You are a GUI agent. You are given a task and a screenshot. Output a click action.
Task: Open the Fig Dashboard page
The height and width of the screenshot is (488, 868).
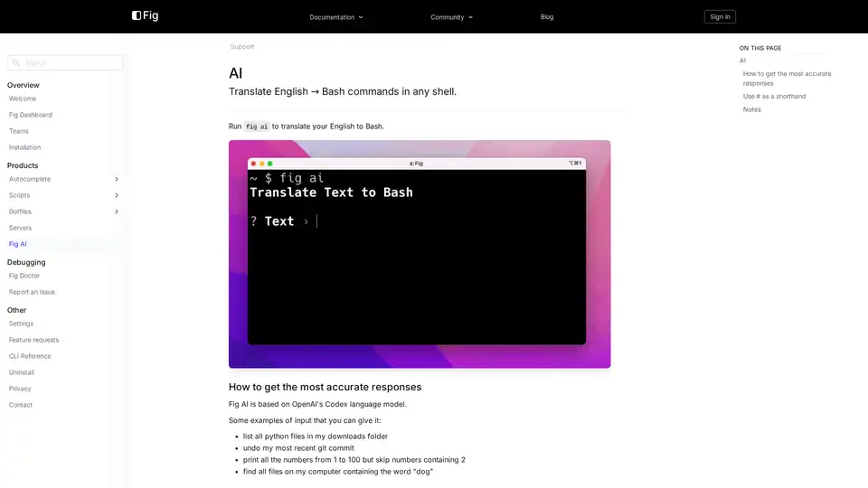[x=31, y=115]
